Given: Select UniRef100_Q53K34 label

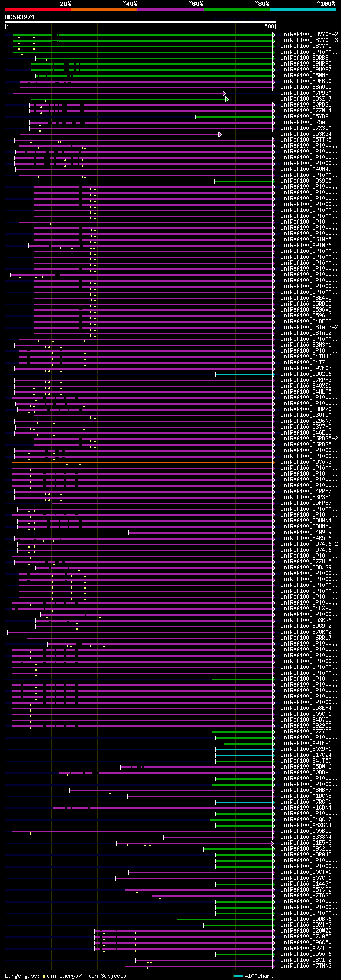Looking at the screenshot, I should tap(306, 134).
